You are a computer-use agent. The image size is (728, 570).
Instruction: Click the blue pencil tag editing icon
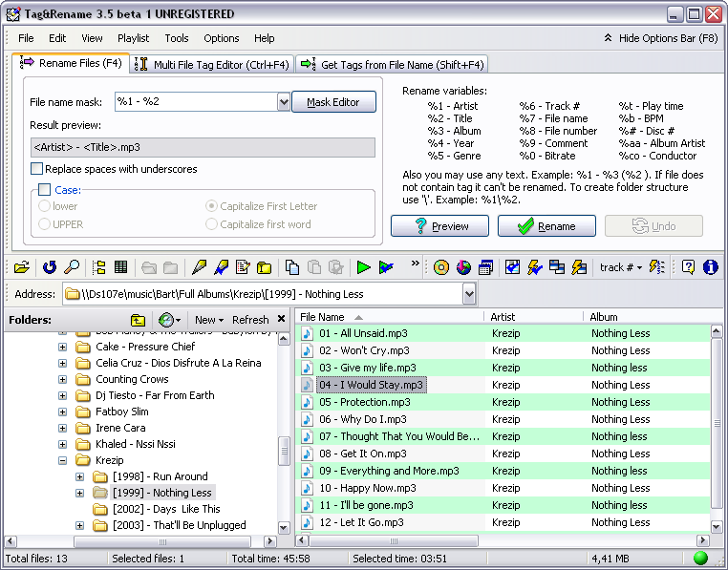(x=221, y=267)
